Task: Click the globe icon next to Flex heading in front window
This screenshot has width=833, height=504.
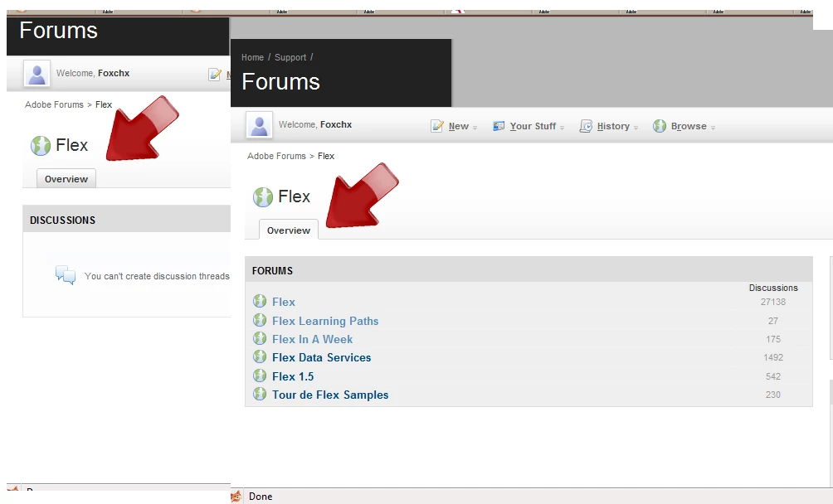Action: point(262,196)
